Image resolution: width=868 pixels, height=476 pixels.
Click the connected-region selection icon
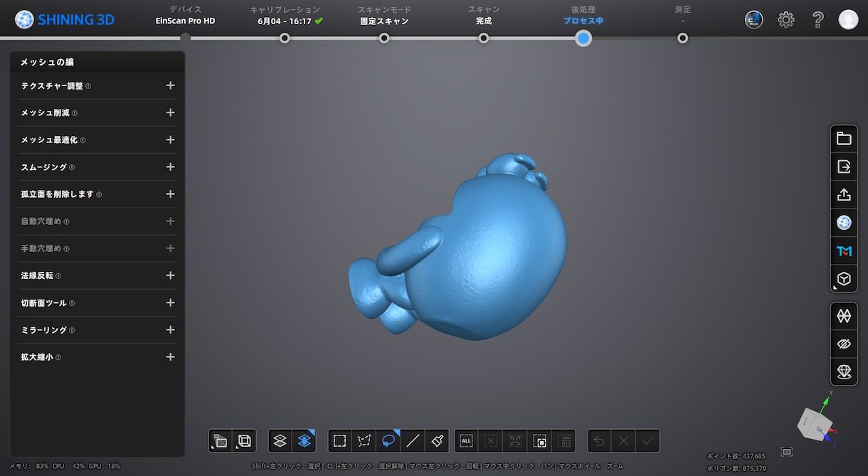[x=515, y=441]
